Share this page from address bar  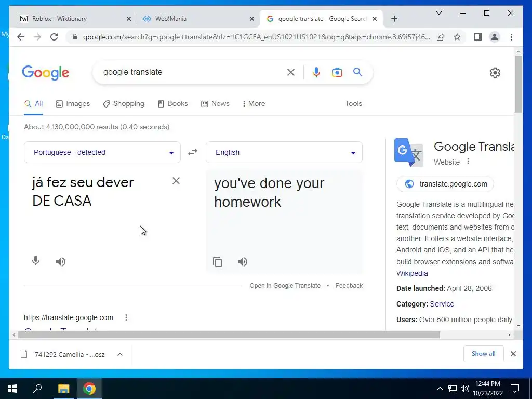click(x=441, y=37)
